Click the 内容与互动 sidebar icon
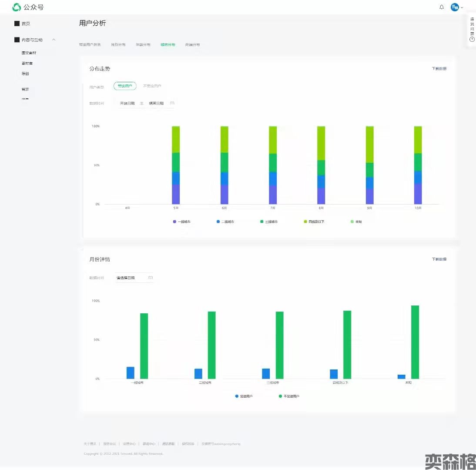 (17, 40)
